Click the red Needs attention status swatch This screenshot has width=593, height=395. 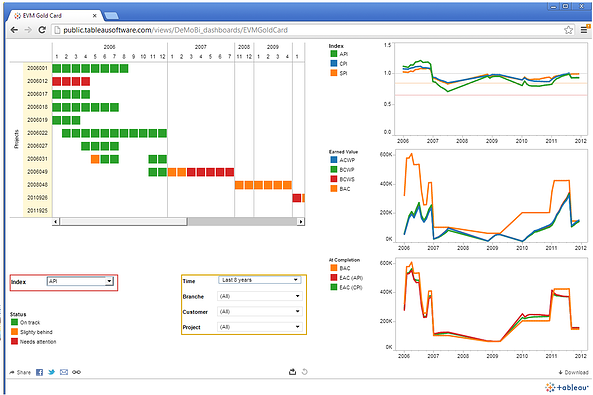(14, 341)
